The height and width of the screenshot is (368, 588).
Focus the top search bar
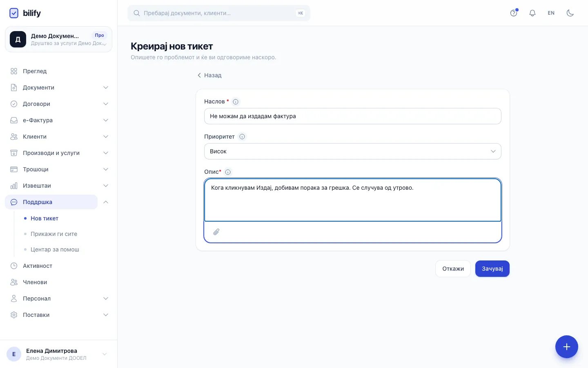pos(219,13)
